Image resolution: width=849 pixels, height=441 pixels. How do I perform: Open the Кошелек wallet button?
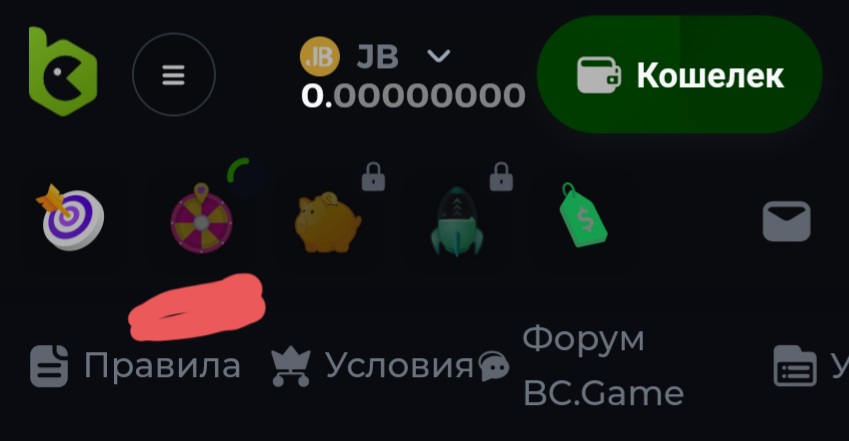tap(680, 75)
